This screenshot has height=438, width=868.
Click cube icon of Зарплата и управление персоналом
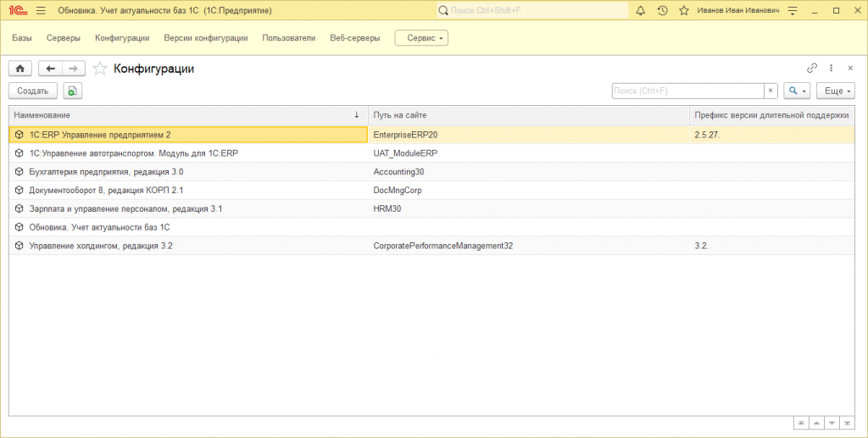(19, 208)
